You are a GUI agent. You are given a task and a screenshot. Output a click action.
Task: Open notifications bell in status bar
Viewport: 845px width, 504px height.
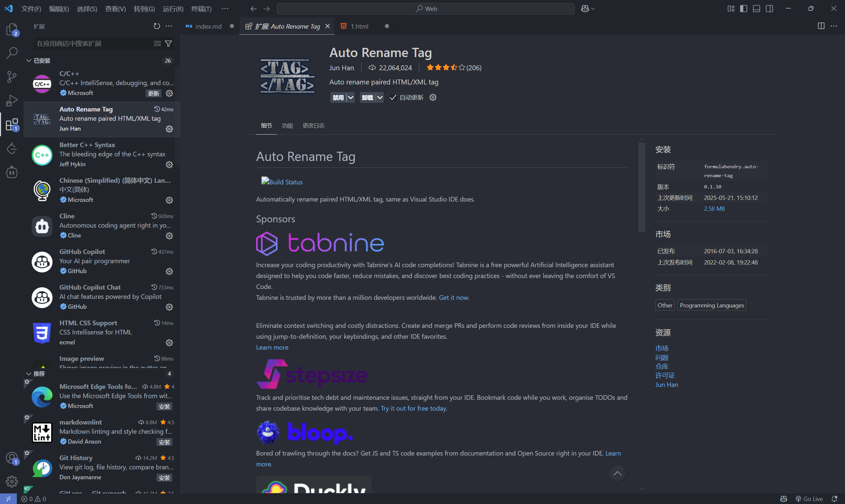coord(834,499)
